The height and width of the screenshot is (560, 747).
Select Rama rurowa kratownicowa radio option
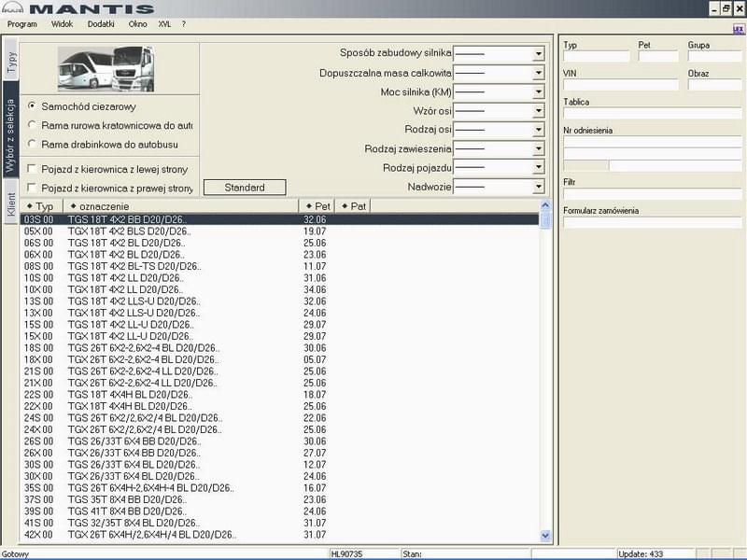(32, 125)
